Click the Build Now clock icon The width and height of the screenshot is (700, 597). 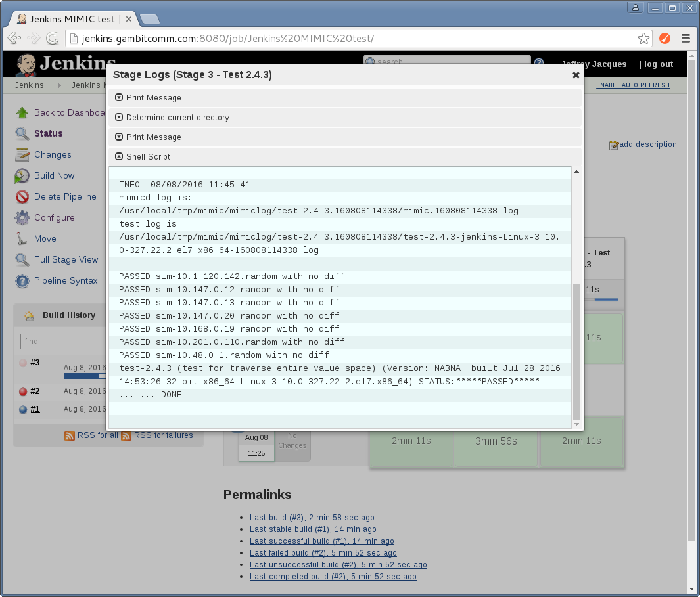click(22, 176)
